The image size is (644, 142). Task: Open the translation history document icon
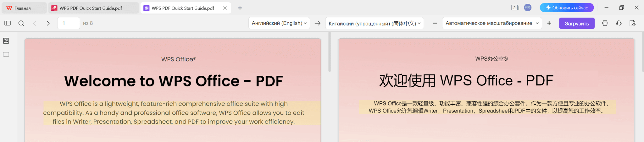[633, 23]
